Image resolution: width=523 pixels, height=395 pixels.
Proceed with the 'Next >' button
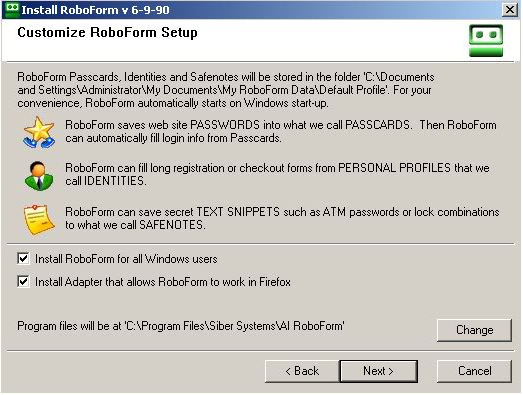coord(379,371)
